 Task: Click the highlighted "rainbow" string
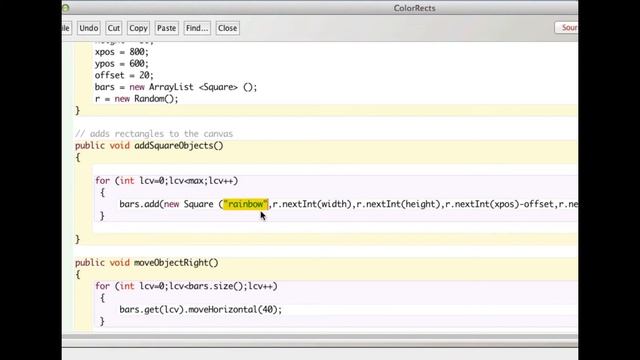(x=246, y=204)
